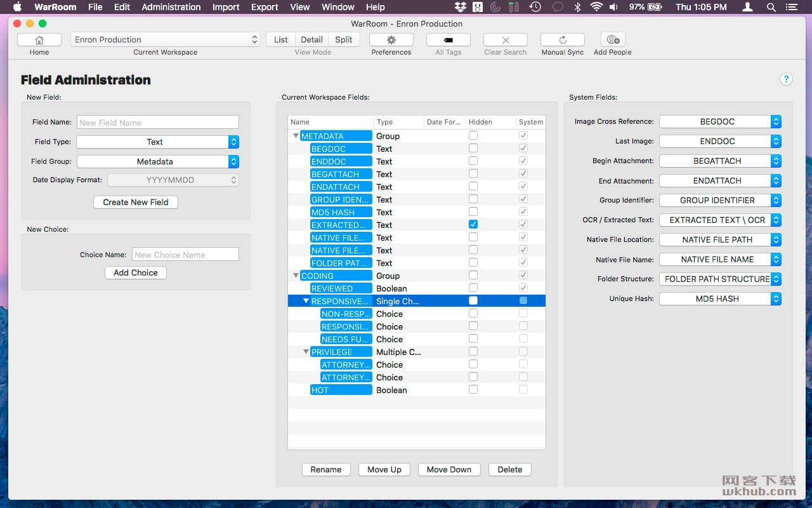Image resolution: width=812 pixels, height=508 pixels.
Task: Open the Native File Location dropdown
Action: click(x=720, y=239)
